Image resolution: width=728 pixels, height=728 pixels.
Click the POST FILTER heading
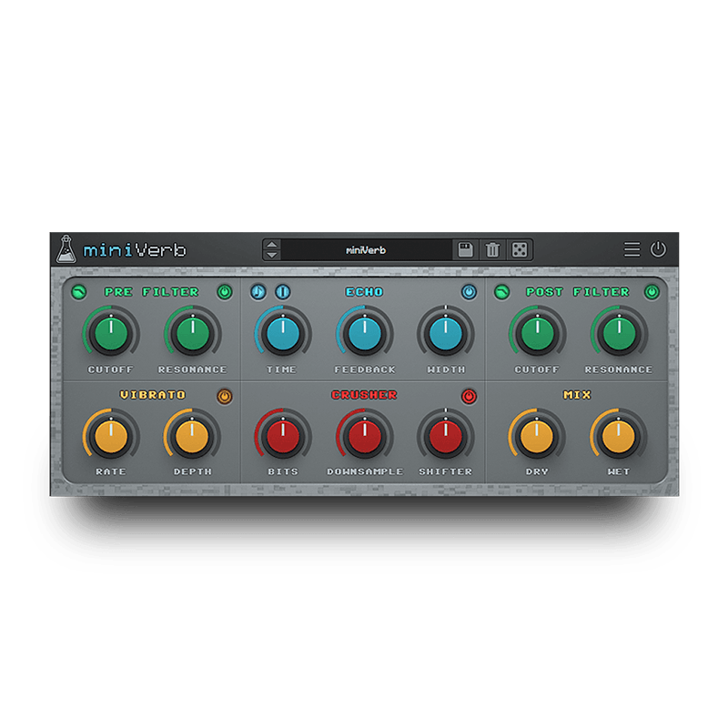(x=578, y=292)
